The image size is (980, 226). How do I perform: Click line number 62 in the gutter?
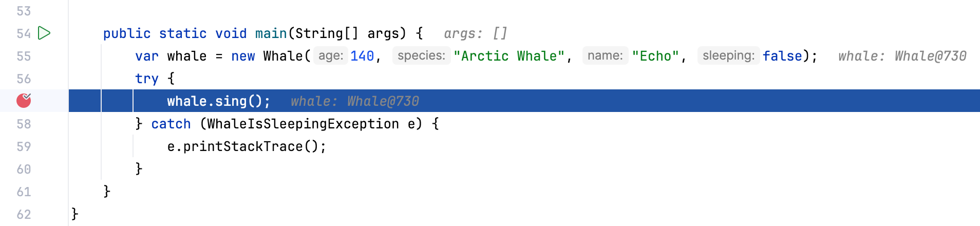tap(24, 214)
